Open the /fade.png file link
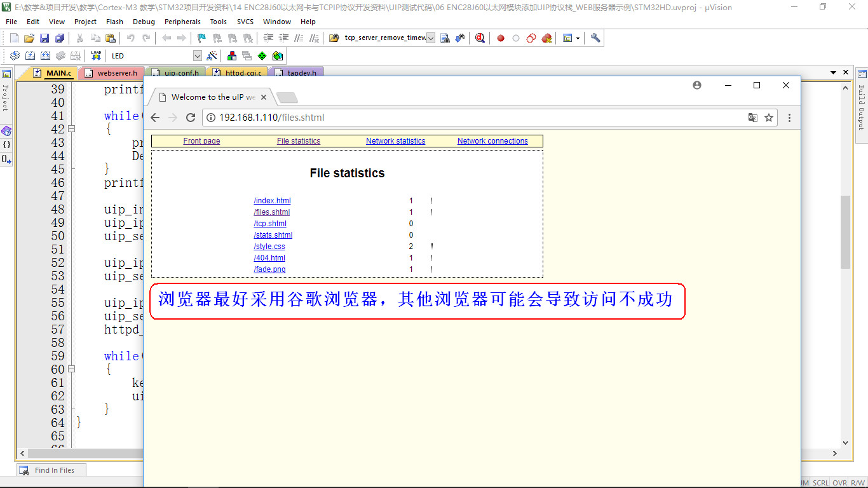Screen dimensions: 868x488 (x=269, y=269)
